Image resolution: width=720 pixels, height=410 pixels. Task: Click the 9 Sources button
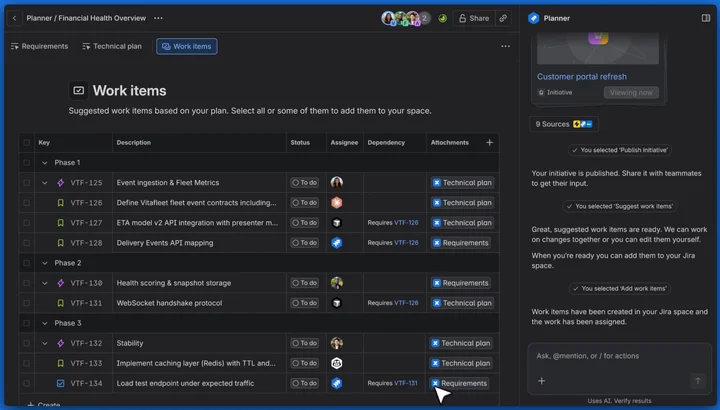[x=564, y=124]
